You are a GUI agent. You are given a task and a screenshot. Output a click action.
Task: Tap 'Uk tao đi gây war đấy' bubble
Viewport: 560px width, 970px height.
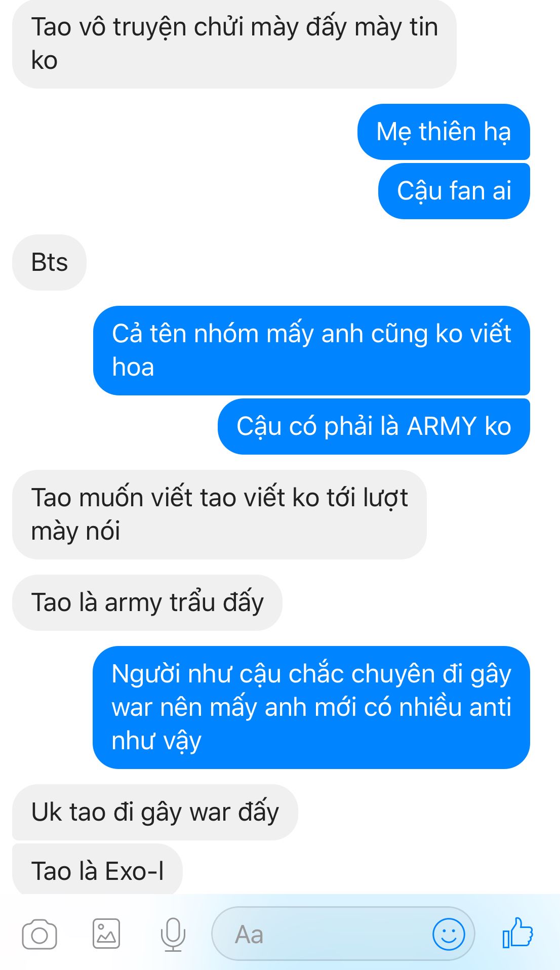click(155, 812)
